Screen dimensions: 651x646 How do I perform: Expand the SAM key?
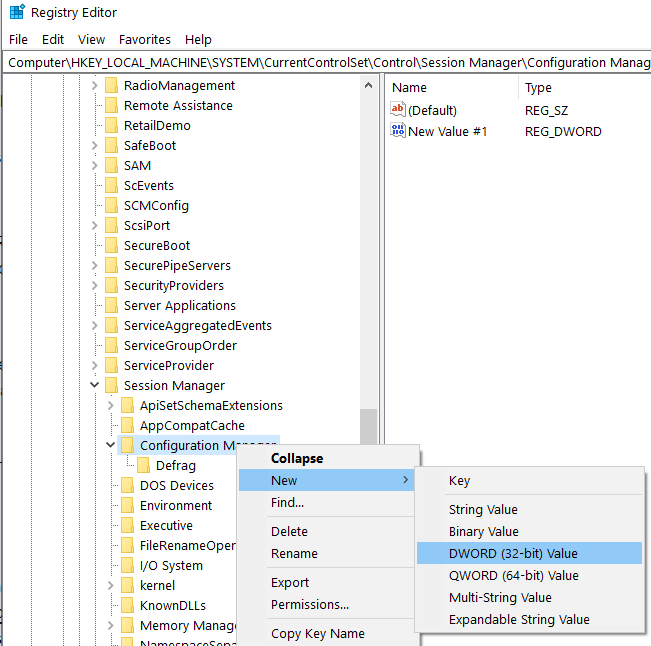click(x=95, y=165)
